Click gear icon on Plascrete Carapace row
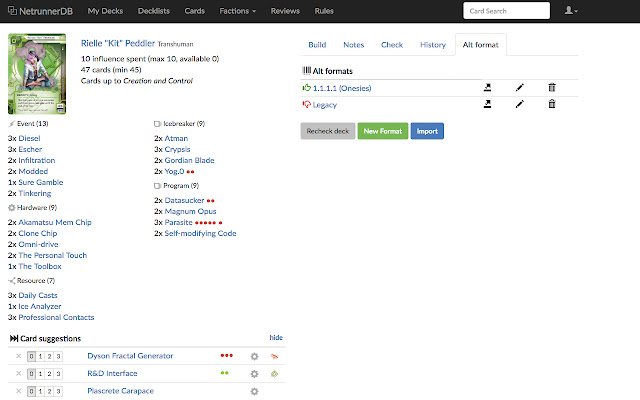This screenshot has height=400, width=640. [254, 391]
